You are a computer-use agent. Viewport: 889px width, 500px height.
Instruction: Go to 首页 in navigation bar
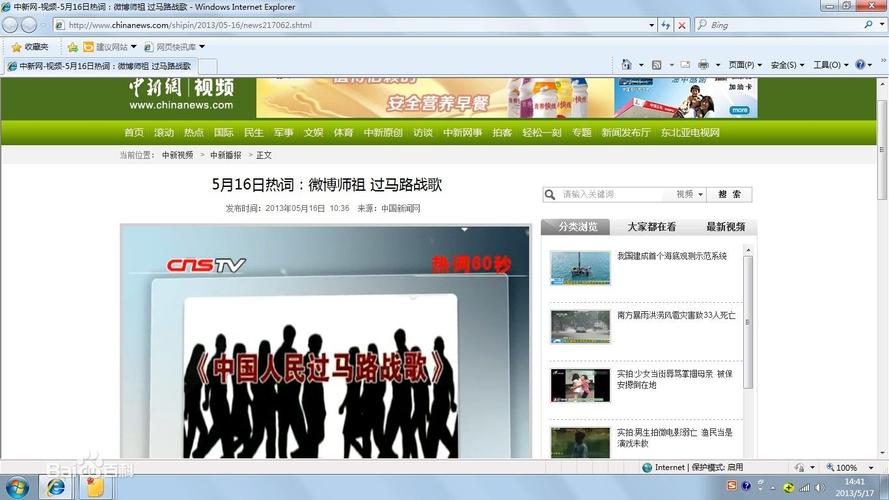[134, 133]
